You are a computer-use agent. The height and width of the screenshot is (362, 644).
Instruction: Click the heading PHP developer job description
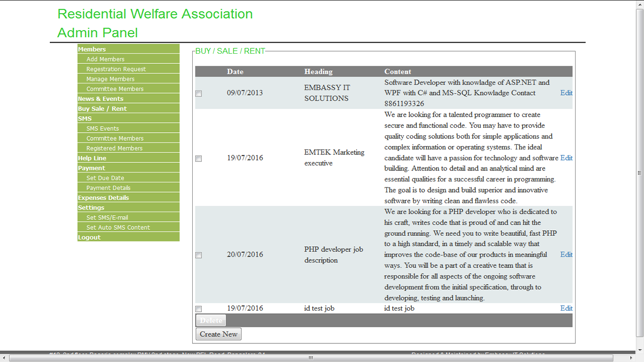(x=334, y=255)
